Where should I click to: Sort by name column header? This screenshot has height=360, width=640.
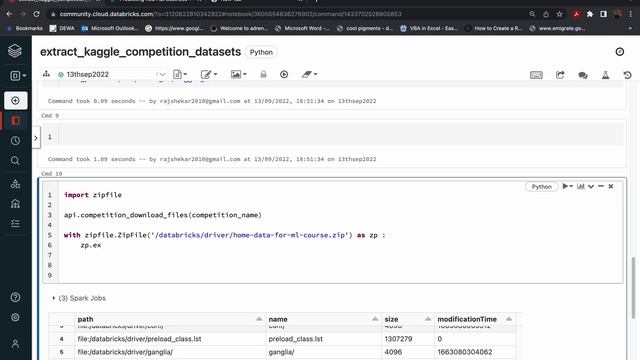coord(323,319)
